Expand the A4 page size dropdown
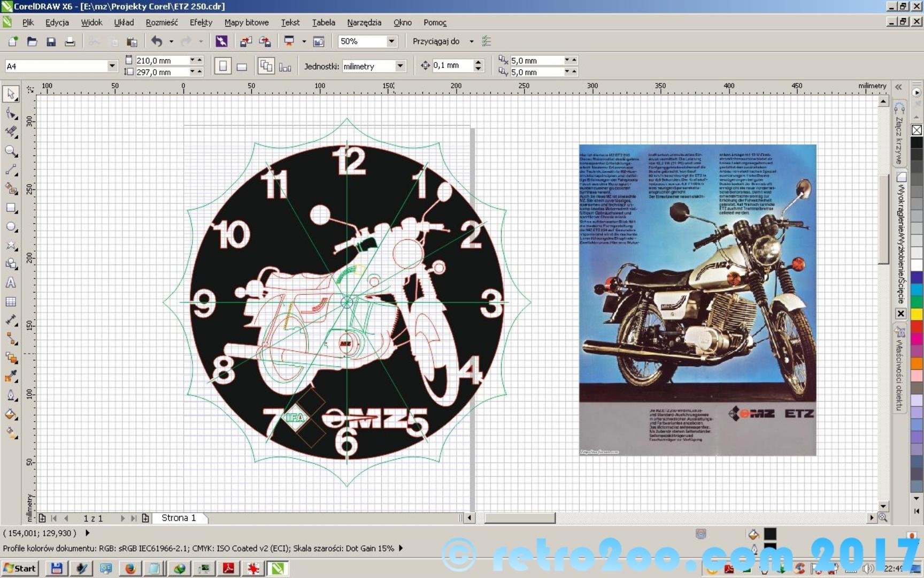This screenshot has height=578, width=924. pos(112,66)
